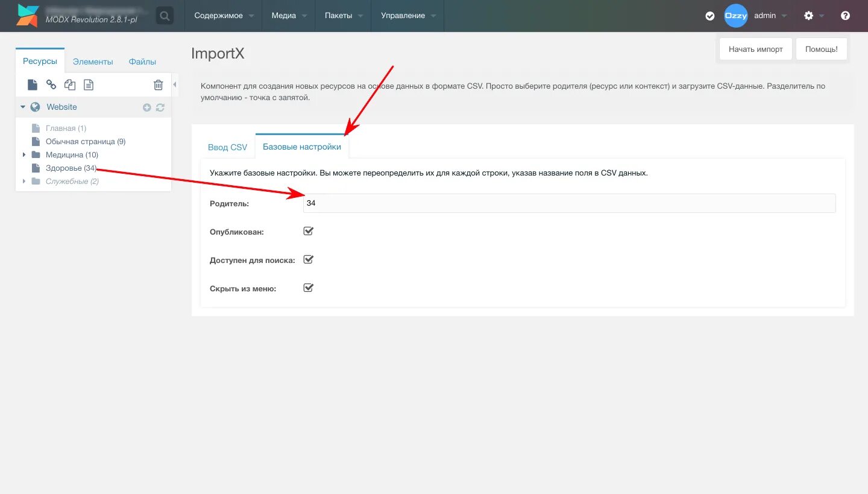This screenshot has width=868, height=494.
Task: Create a new document resource
Action: [x=32, y=84]
